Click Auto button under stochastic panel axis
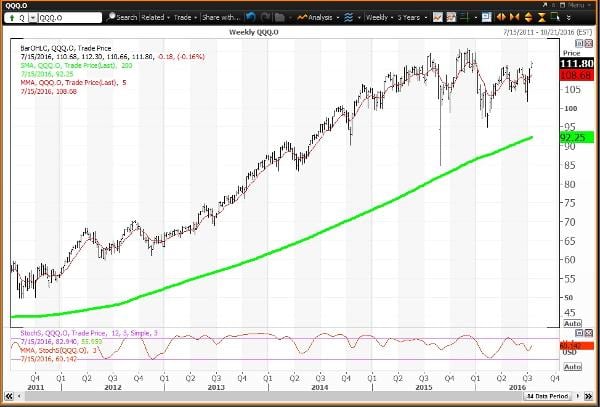 point(572,367)
